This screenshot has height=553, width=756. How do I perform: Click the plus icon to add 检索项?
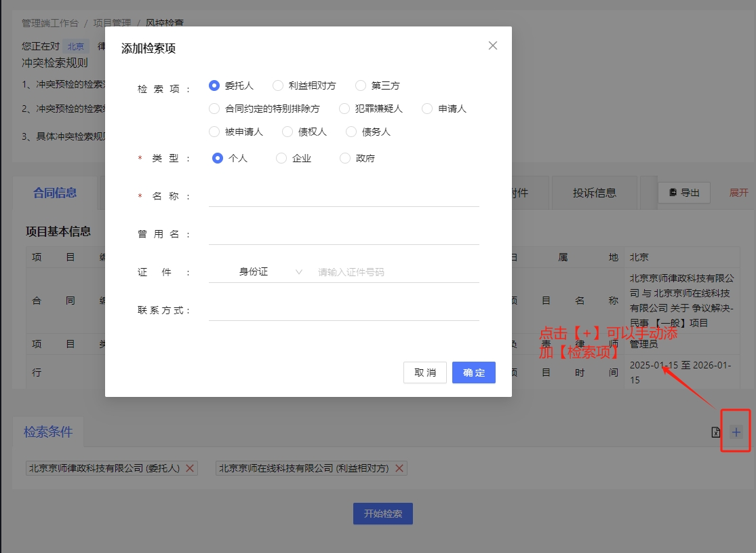737,432
